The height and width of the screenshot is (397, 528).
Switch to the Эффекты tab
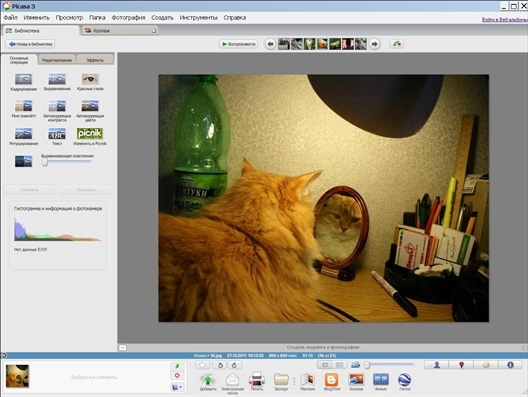point(95,60)
